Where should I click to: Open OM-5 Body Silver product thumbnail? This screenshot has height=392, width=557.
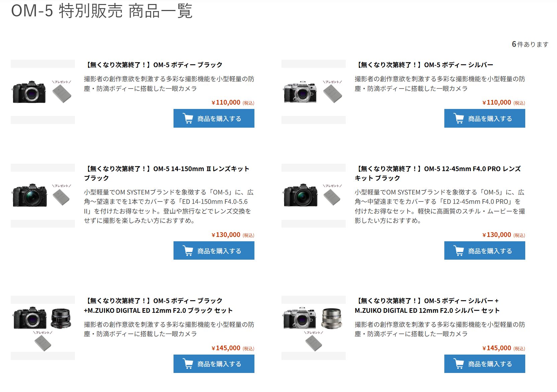click(314, 92)
